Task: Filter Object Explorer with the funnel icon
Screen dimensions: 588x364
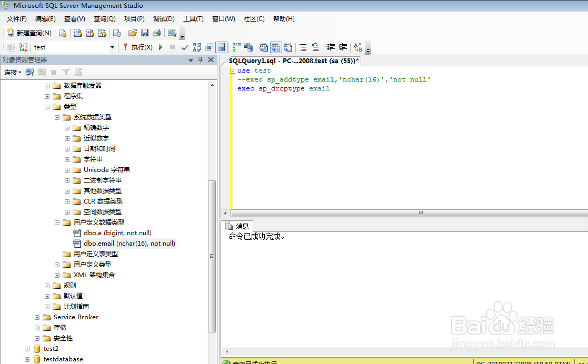Action: pos(66,73)
